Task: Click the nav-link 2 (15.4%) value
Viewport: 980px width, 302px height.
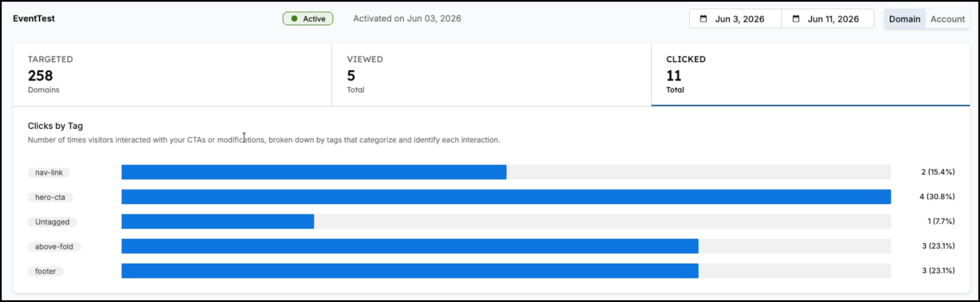Action: (x=938, y=172)
